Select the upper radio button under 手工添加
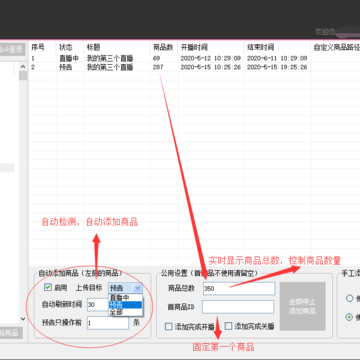The width and height of the screenshot is (360, 360). (x=349, y=298)
